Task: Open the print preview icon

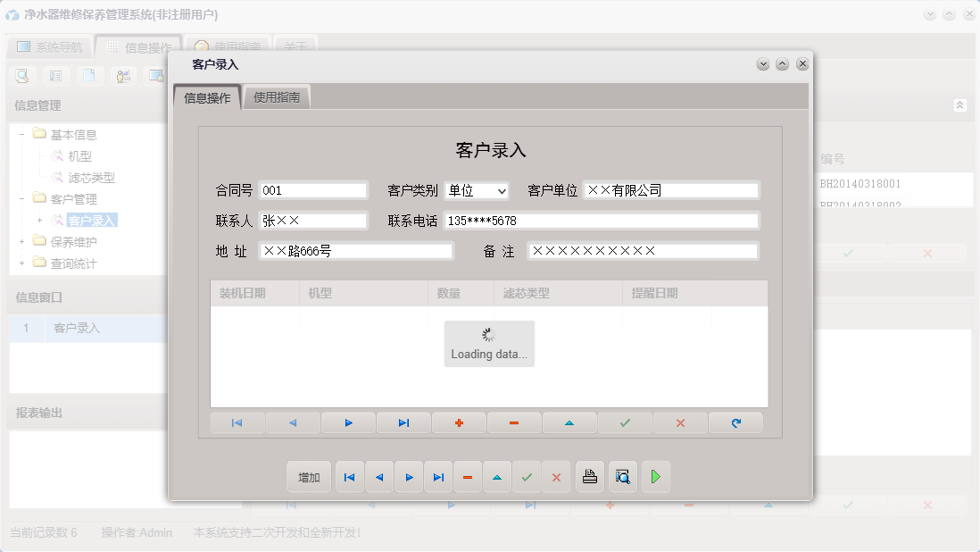Action: click(622, 476)
